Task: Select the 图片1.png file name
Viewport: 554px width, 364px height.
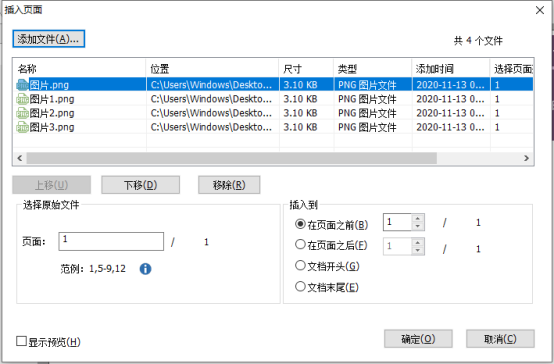Action: (52, 99)
